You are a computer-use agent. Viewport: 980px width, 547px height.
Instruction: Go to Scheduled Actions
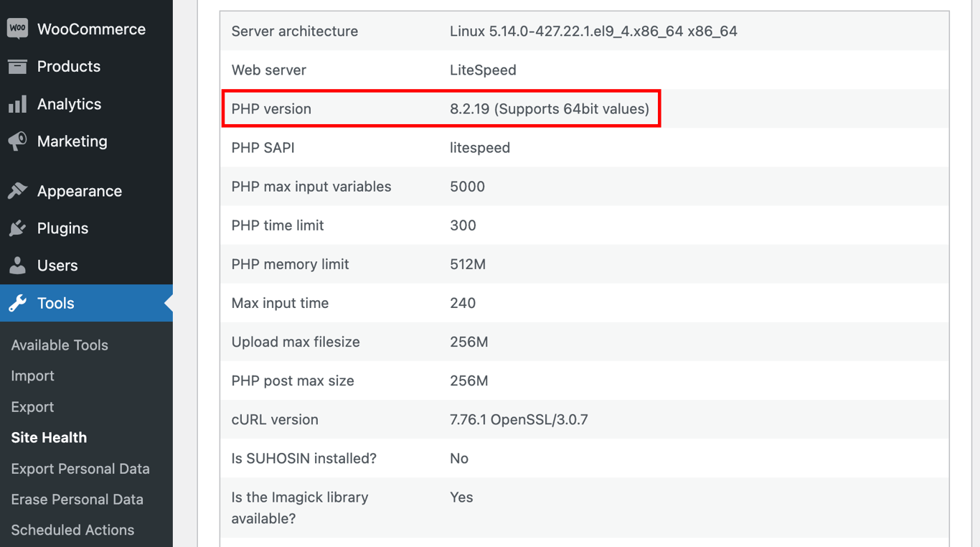72,530
